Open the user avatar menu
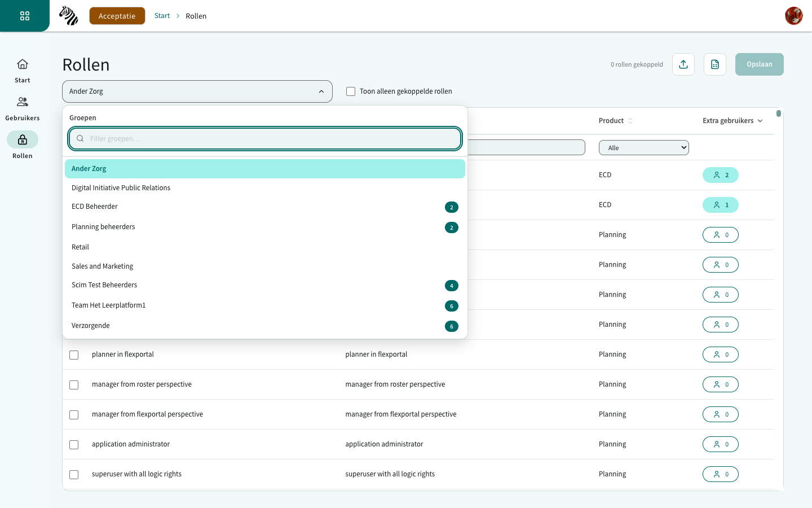Viewport: 812px width, 508px height. tap(794, 16)
